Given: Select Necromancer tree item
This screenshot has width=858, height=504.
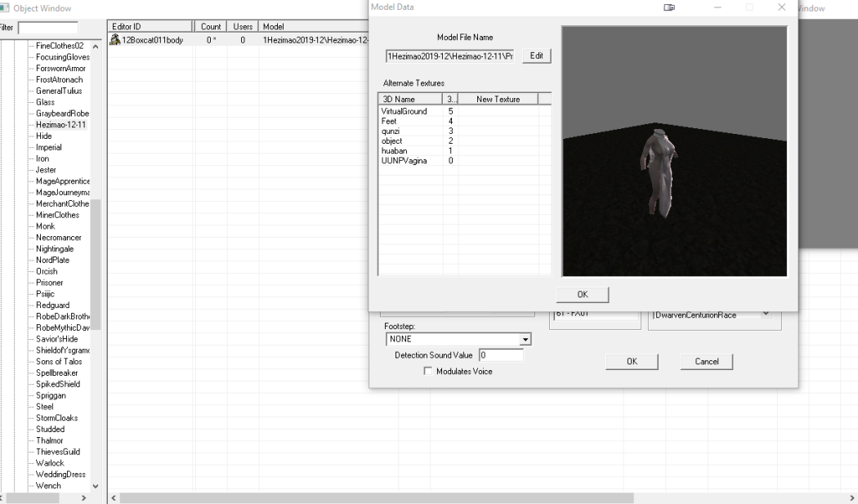Looking at the screenshot, I should pyautogui.click(x=59, y=238).
